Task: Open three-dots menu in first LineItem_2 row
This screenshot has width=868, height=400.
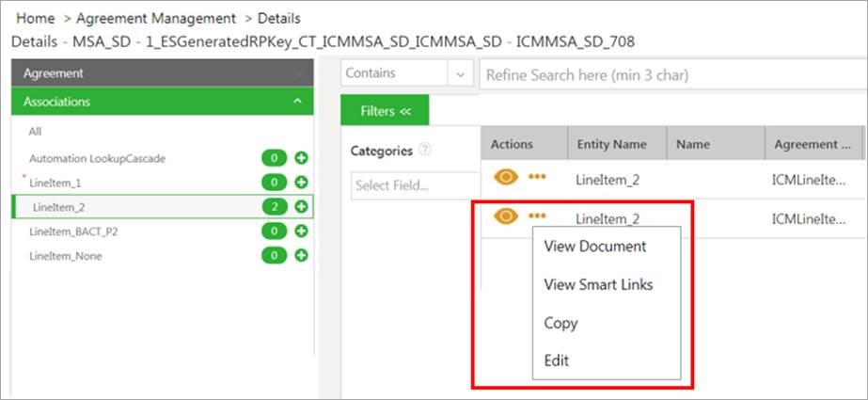Action: point(537,176)
